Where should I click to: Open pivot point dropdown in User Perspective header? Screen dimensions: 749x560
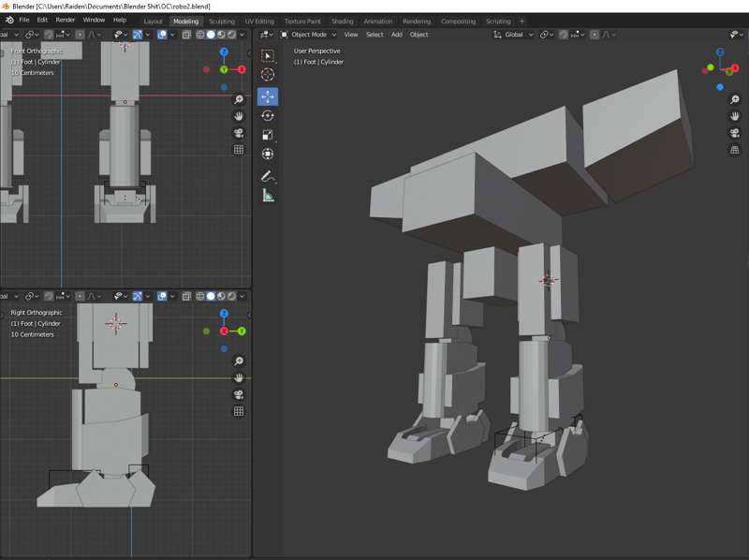pyautogui.click(x=546, y=35)
